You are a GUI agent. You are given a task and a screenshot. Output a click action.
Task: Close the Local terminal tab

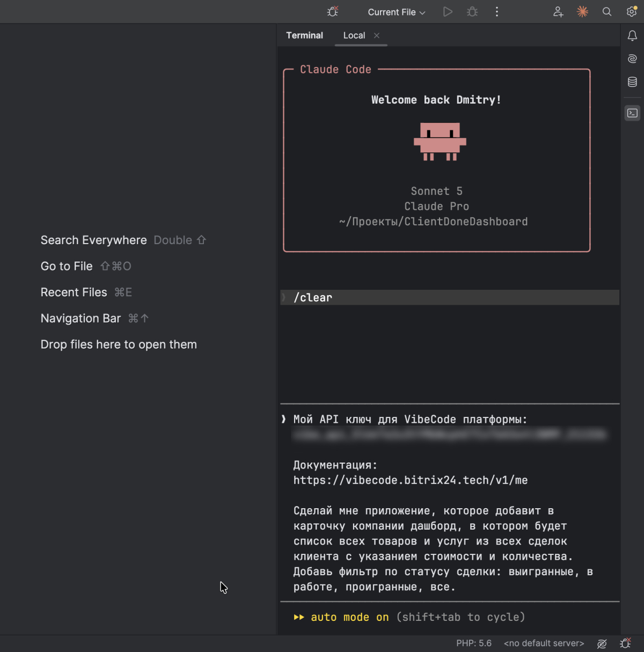click(x=377, y=35)
